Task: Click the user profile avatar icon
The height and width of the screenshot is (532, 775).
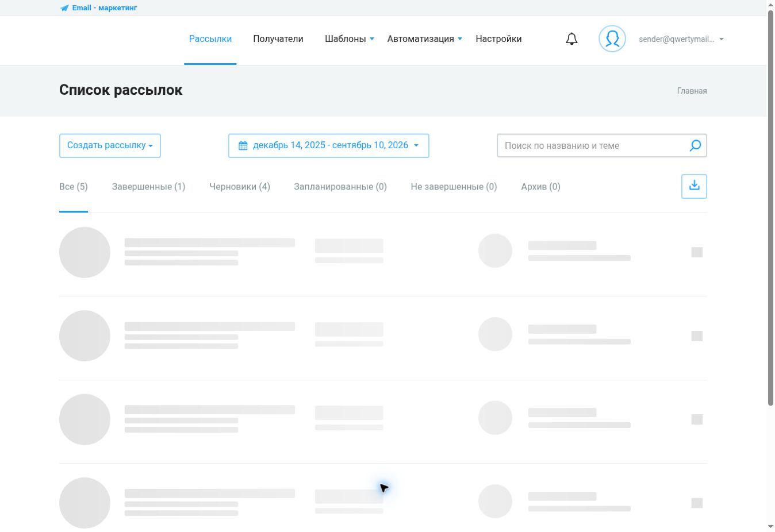Action: pyautogui.click(x=612, y=39)
